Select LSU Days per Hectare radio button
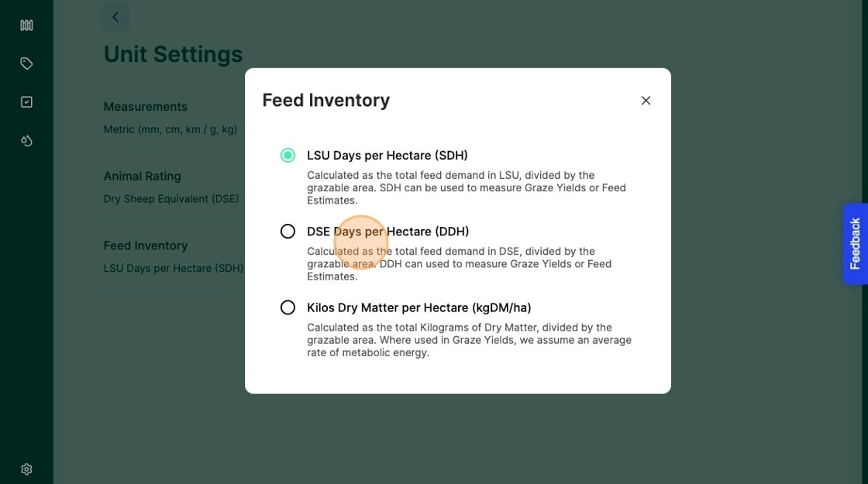Viewport: 868px width, 484px height. click(288, 156)
